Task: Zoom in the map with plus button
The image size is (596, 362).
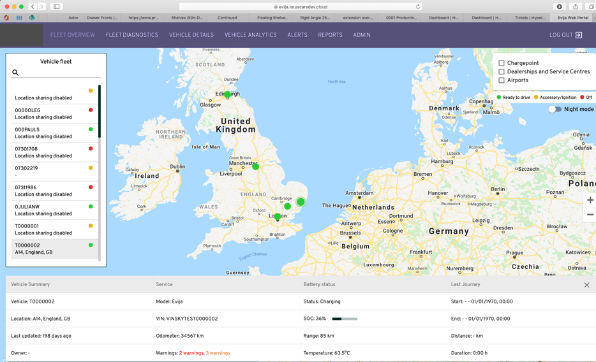Action: point(590,200)
